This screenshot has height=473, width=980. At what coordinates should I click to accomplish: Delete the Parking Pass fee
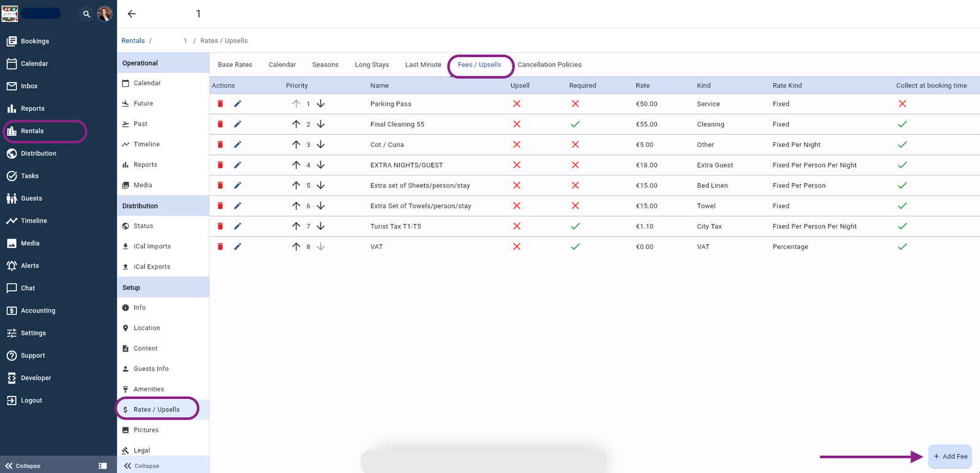tap(221, 104)
